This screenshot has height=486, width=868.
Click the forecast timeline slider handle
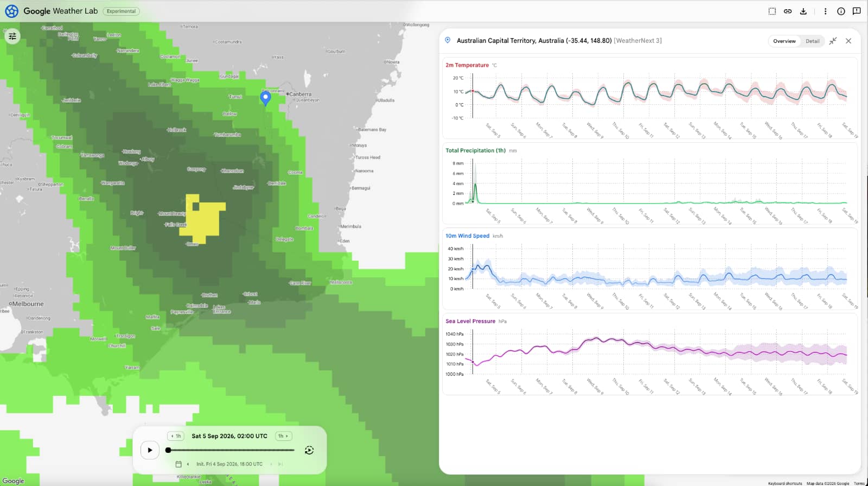[168, 450]
